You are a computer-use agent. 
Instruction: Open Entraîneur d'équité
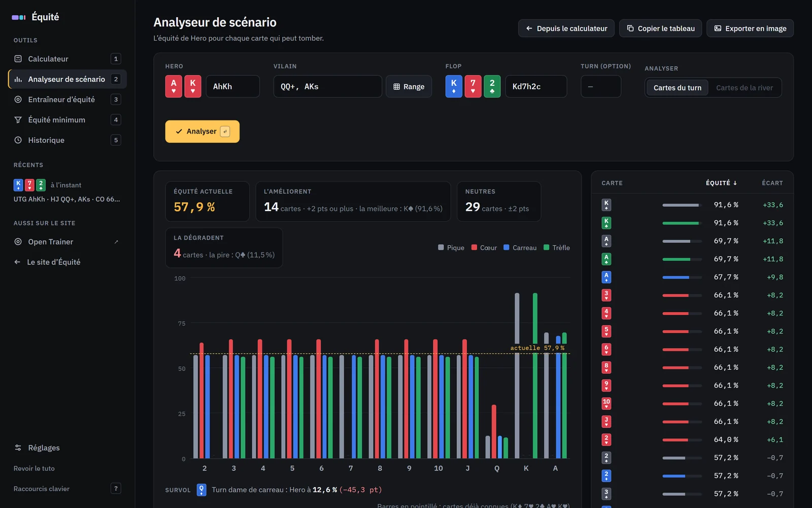click(x=67, y=100)
